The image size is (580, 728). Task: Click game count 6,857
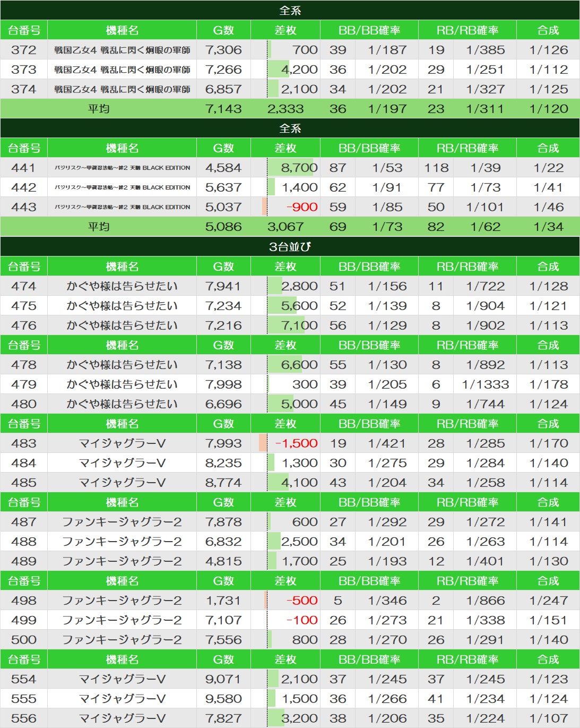(x=223, y=89)
